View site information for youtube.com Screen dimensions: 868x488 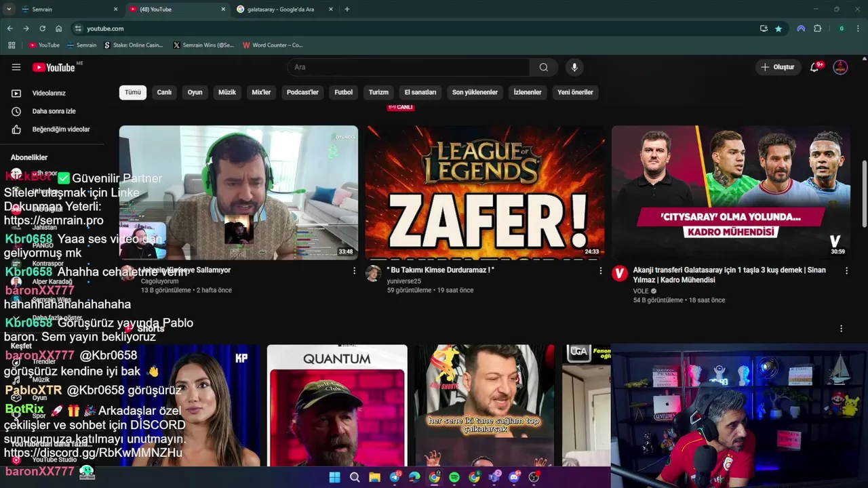(78, 28)
